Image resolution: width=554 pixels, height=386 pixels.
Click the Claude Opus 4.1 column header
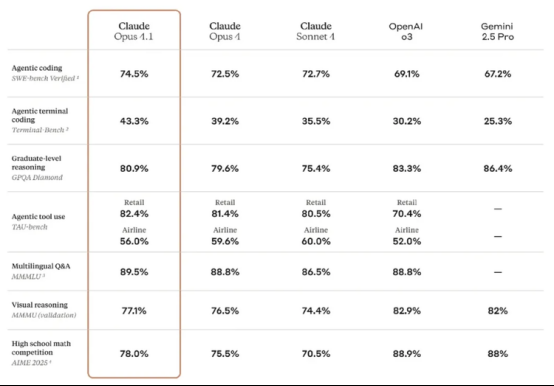(x=134, y=31)
